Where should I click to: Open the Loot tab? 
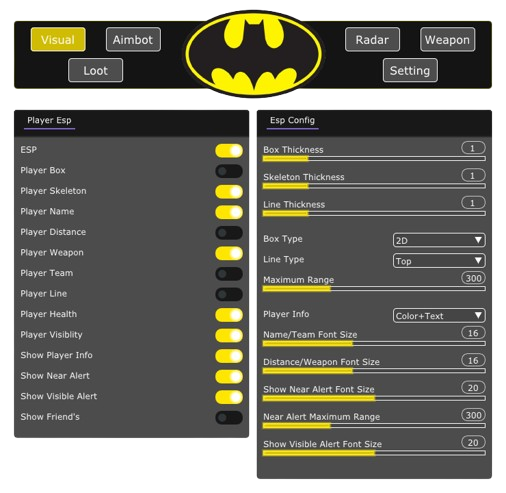95,70
